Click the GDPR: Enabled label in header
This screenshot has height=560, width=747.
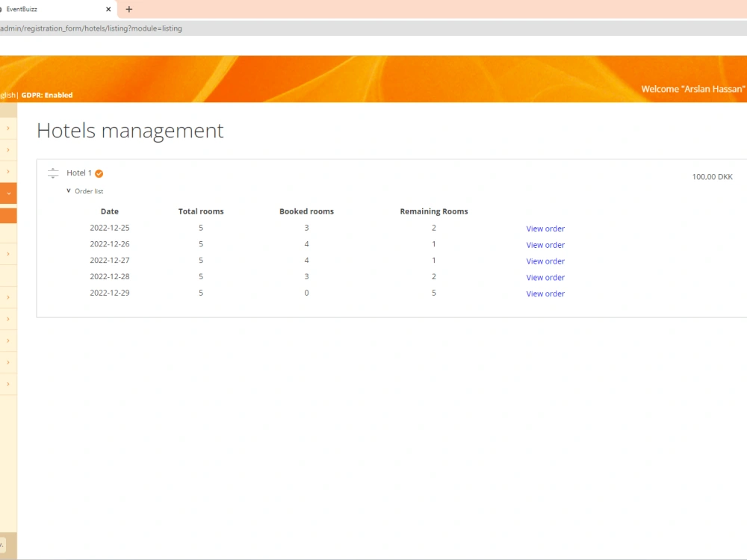pos(46,95)
